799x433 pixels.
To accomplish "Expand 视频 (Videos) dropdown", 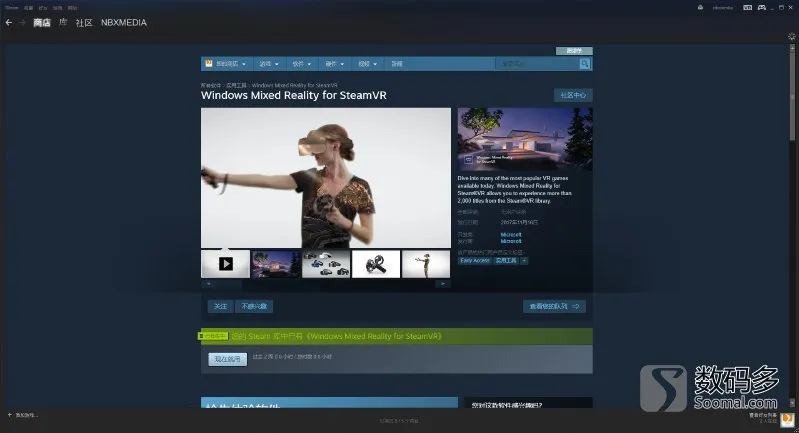I will point(367,64).
